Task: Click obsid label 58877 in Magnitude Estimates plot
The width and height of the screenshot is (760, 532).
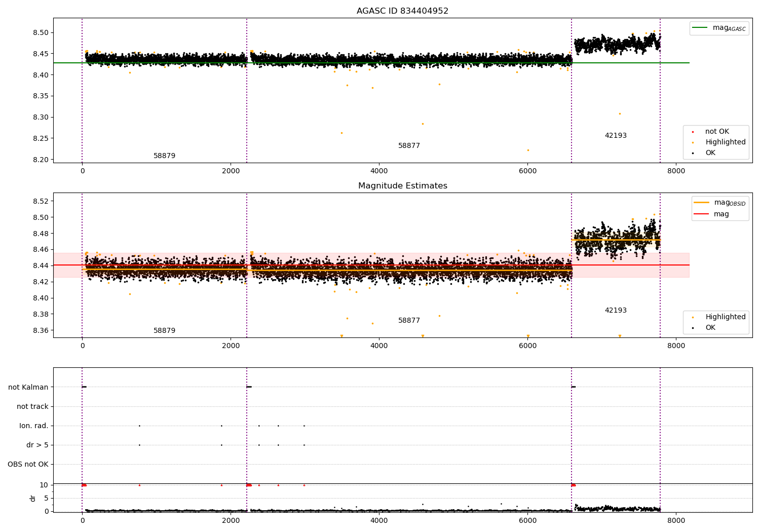Action: pyautogui.click(x=409, y=321)
